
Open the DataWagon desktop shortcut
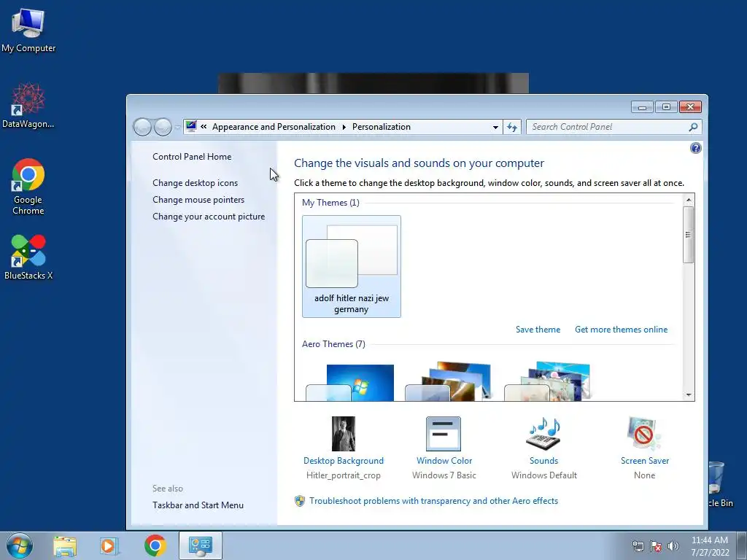[x=28, y=105]
